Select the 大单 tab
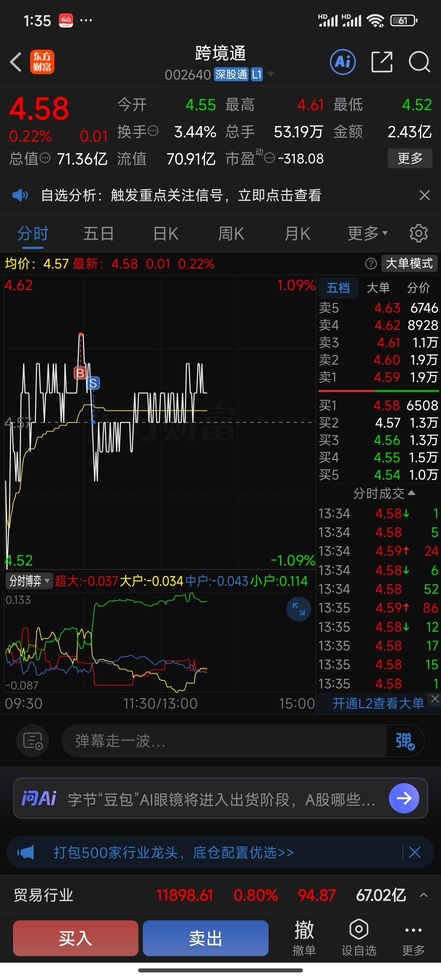Viewport: 441px width, 980px height. (378, 288)
